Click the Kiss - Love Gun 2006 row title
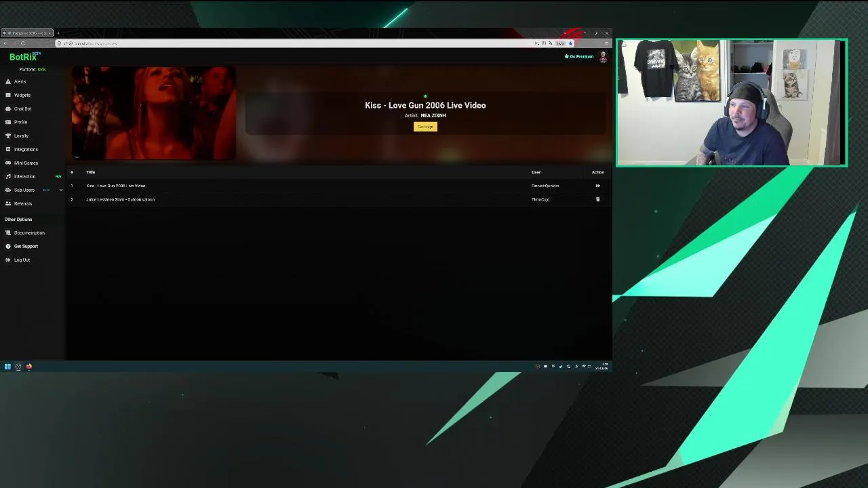The width and height of the screenshot is (868, 488). (x=115, y=186)
